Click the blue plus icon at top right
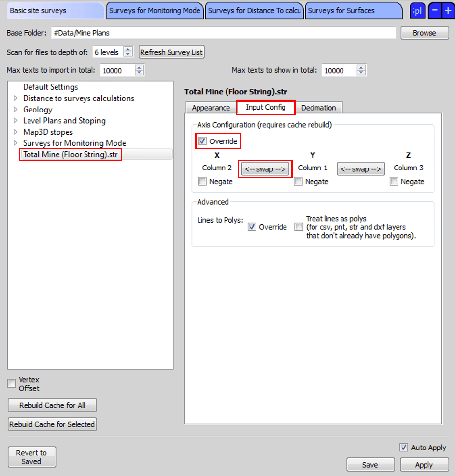The width and height of the screenshot is (455, 476). pyautogui.click(x=448, y=10)
